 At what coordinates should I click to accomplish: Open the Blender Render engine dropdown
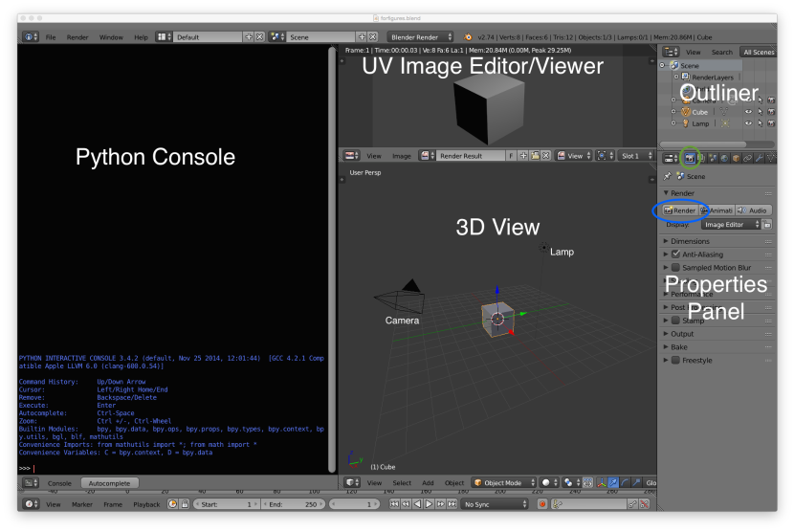[x=420, y=37]
